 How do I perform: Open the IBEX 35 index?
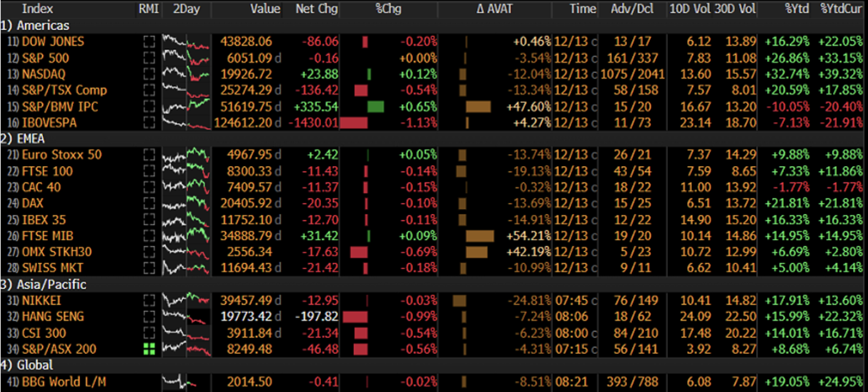pos(44,220)
